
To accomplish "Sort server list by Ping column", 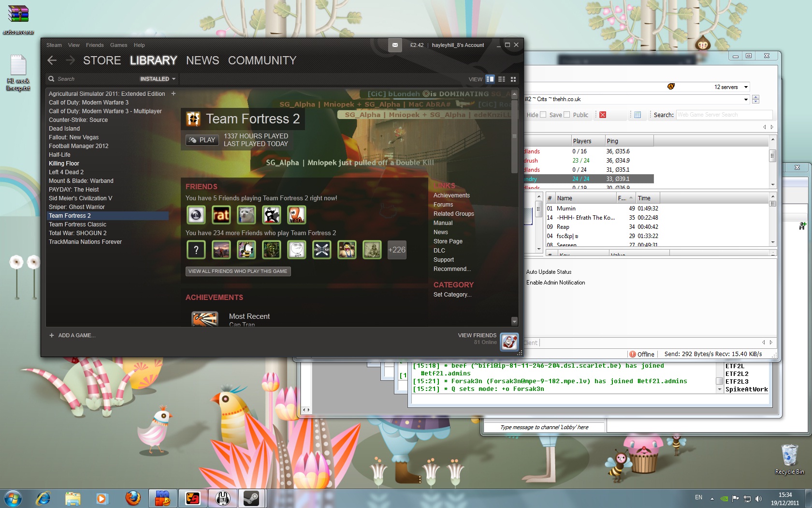I will pos(629,141).
